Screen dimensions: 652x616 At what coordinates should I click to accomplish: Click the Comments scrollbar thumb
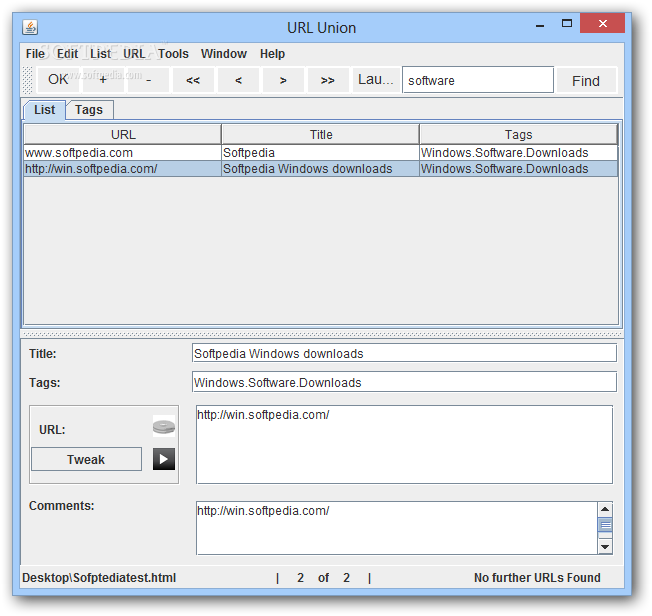click(605, 525)
